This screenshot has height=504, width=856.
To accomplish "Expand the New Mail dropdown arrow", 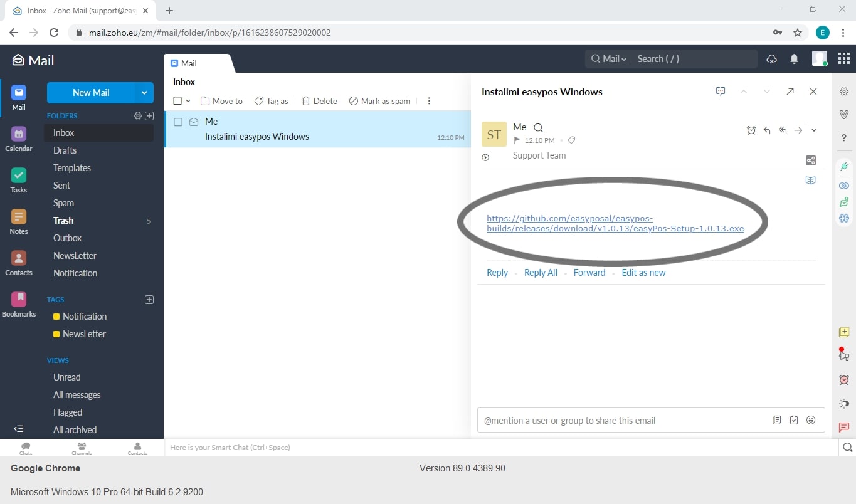I will pyautogui.click(x=143, y=92).
